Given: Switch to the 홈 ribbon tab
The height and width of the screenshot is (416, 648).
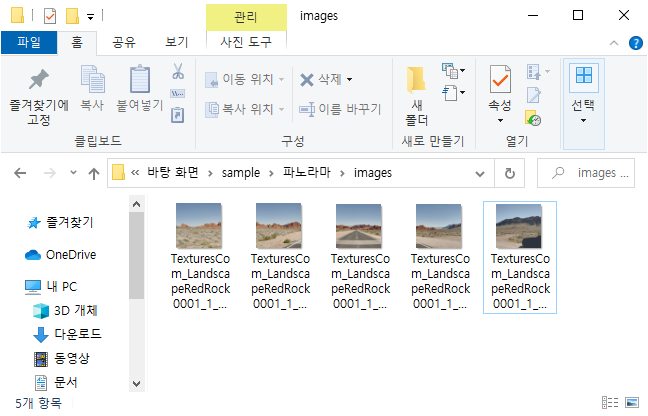Looking at the screenshot, I should 77,43.
